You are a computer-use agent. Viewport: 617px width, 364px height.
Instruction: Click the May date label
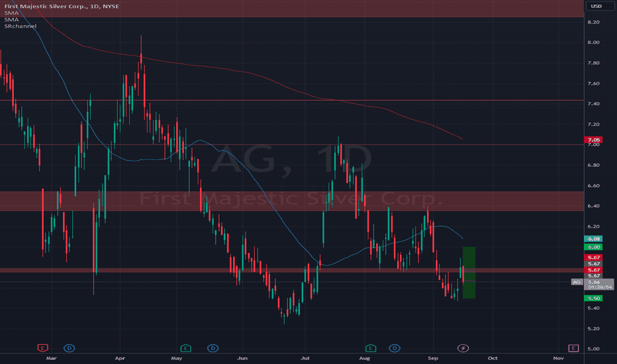tap(177, 358)
